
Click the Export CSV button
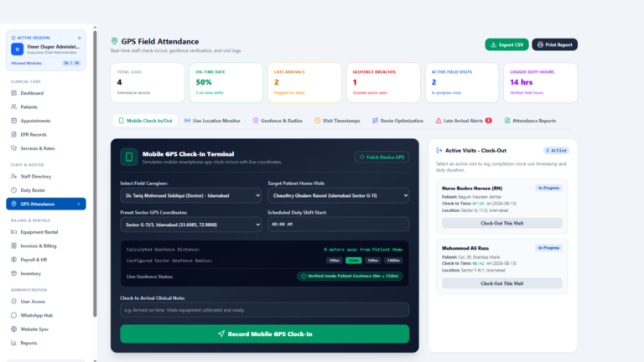pyautogui.click(x=506, y=44)
